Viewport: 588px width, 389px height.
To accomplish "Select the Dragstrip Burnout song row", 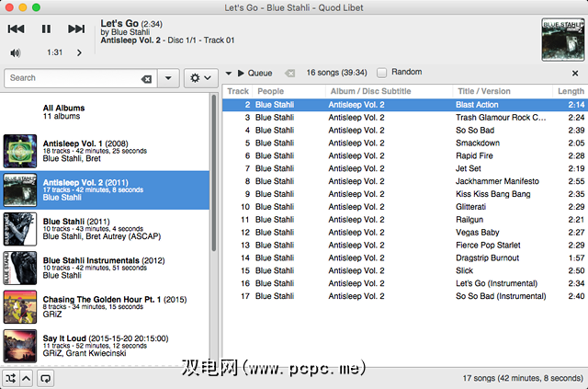I will click(405, 258).
